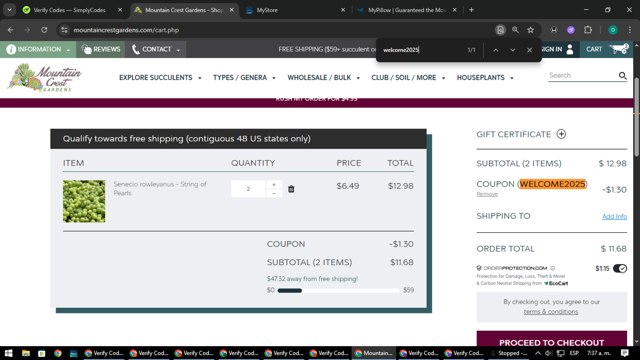The height and width of the screenshot is (360, 640).
Task: Open the Reviews page
Action: pos(100,49)
